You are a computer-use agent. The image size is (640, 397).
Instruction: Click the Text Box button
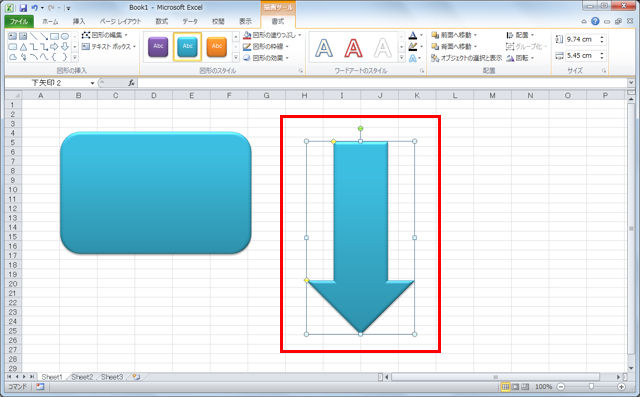point(109,47)
